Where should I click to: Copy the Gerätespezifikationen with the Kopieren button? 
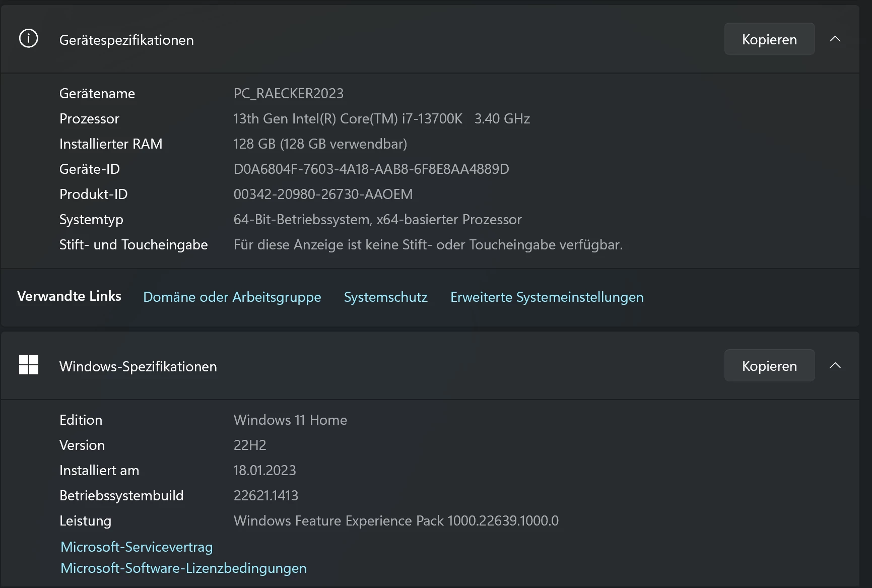click(x=769, y=39)
